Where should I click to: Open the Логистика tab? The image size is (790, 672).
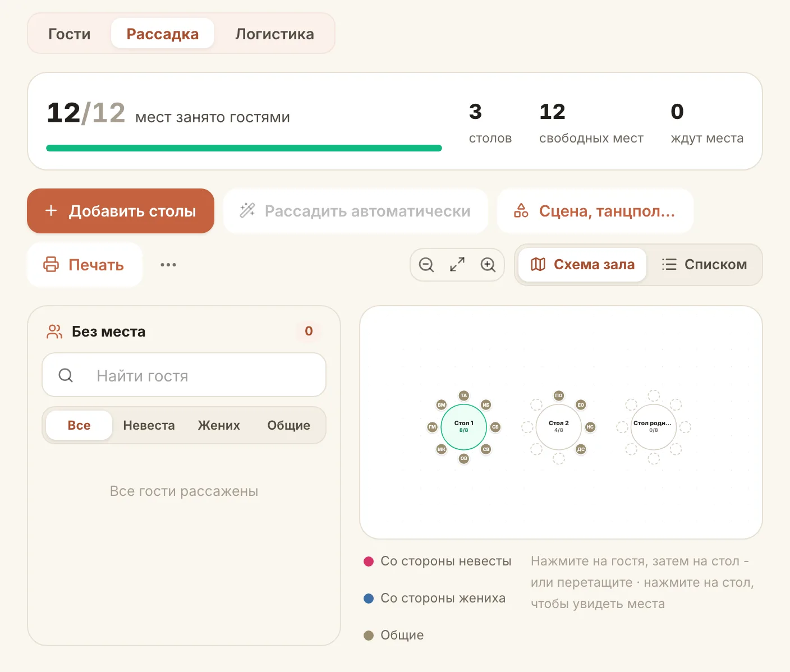coord(274,34)
